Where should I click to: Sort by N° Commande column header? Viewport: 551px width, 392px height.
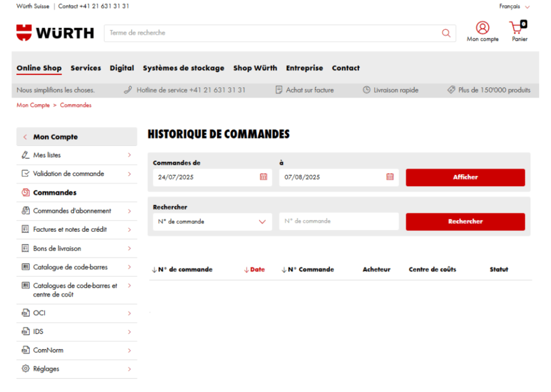(x=308, y=269)
